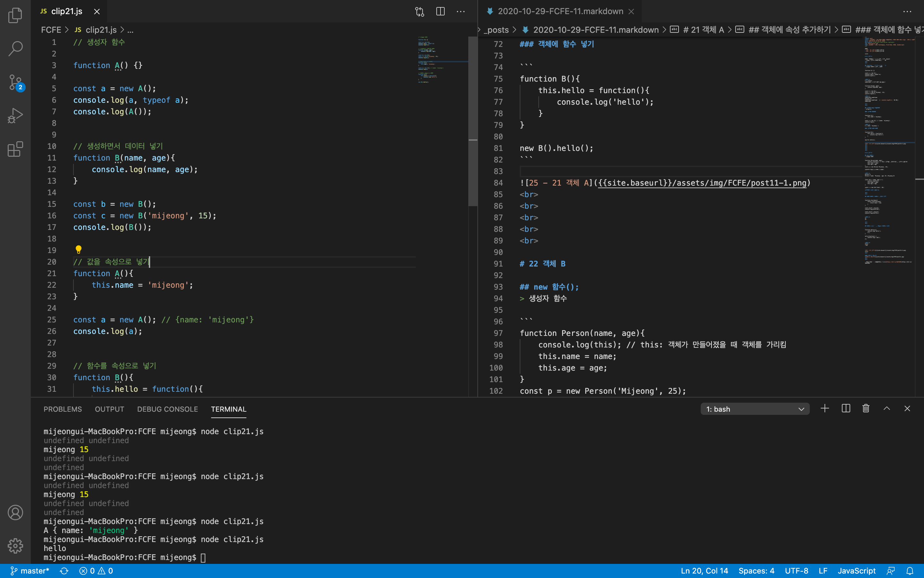The height and width of the screenshot is (578, 924).
Task: Click the lightbulb code action icon
Action: [x=79, y=250]
